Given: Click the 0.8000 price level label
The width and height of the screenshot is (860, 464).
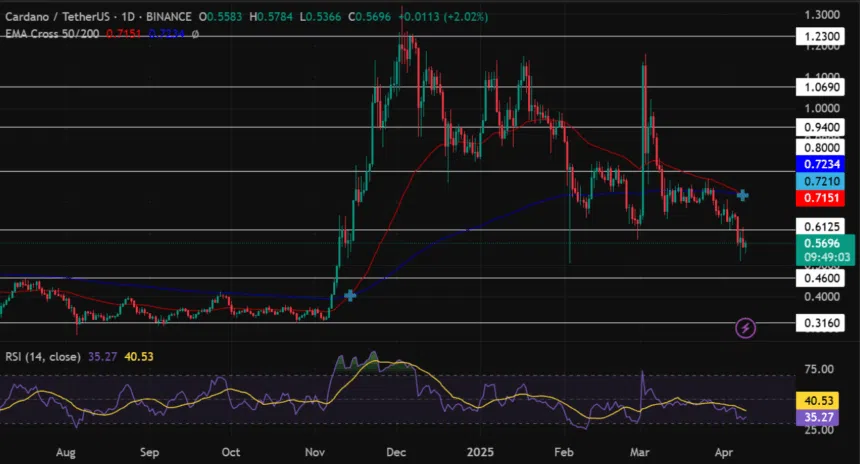Looking at the screenshot, I should point(821,147).
